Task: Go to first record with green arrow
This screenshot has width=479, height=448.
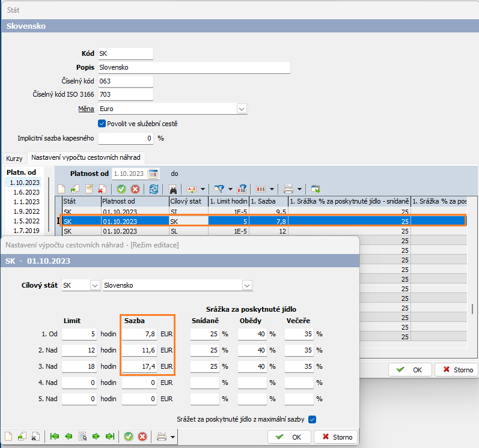Action: 55,437
